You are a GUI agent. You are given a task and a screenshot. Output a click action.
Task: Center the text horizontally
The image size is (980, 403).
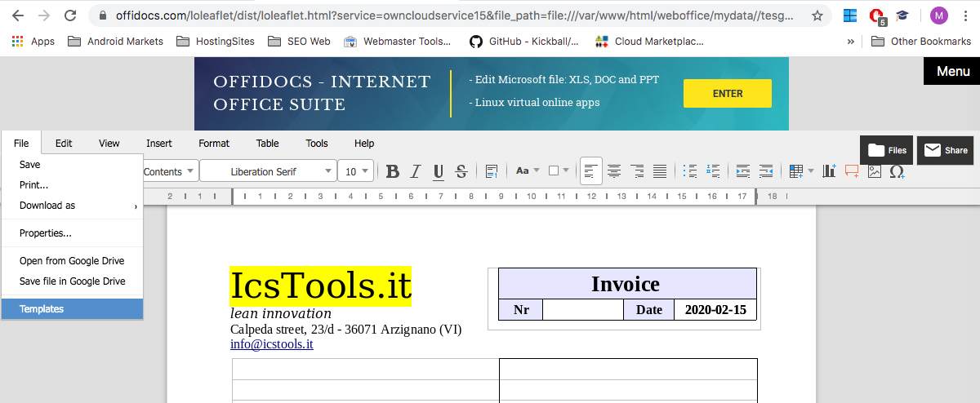(614, 171)
